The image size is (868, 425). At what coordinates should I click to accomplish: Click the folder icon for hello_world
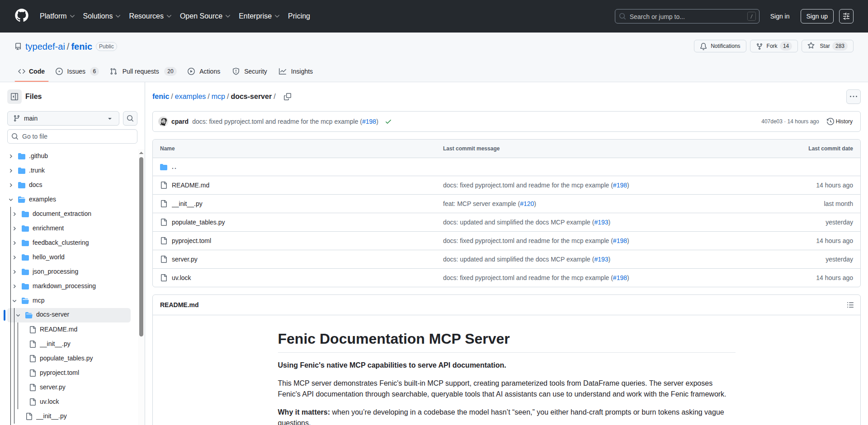click(25, 257)
